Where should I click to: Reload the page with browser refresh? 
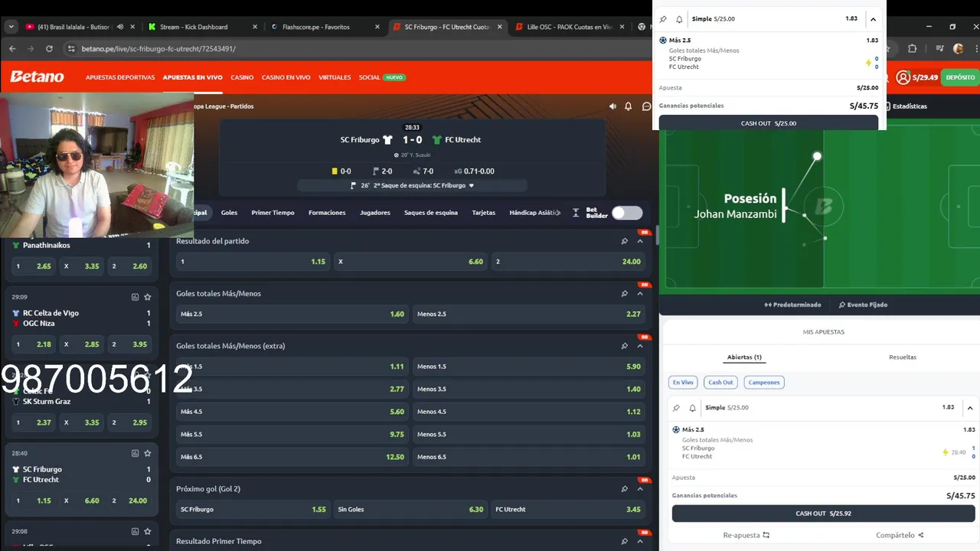pos(49,48)
